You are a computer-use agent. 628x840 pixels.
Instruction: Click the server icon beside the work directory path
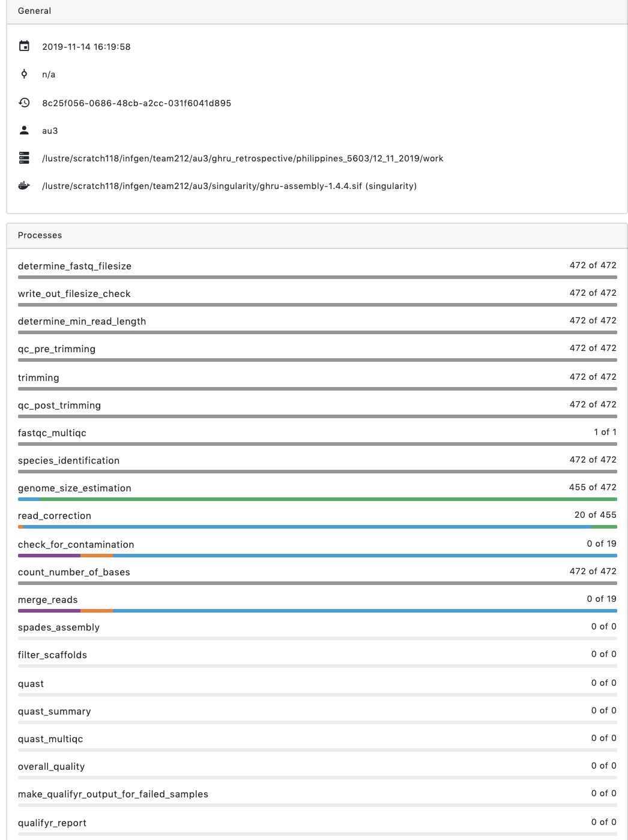click(x=25, y=158)
